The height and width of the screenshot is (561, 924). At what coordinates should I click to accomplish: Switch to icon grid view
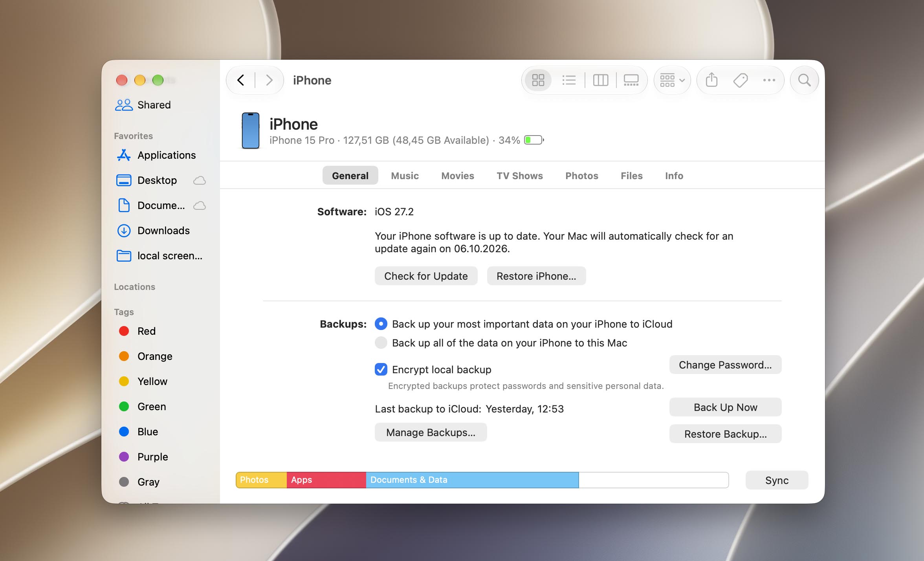click(x=538, y=80)
